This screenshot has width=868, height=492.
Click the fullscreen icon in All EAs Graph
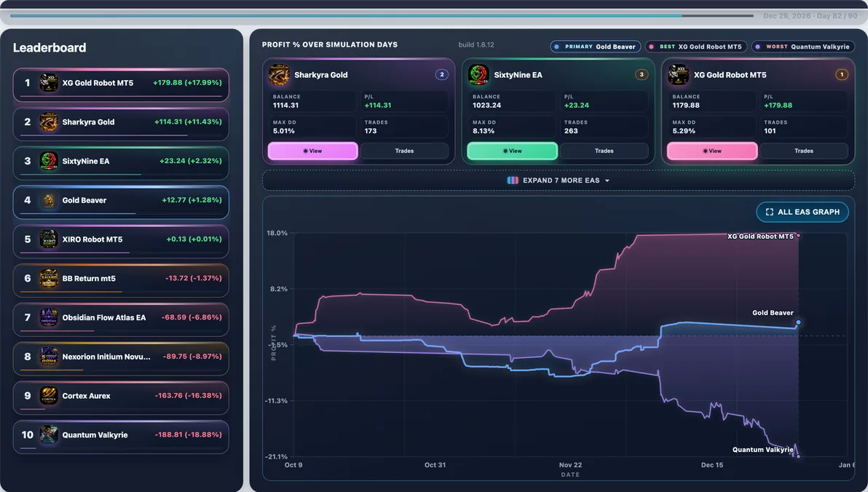769,212
